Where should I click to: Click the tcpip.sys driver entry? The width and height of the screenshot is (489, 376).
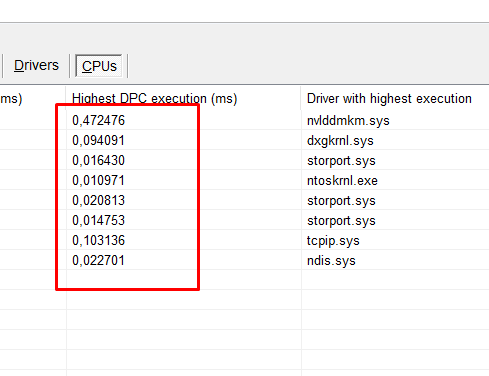[333, 241]
